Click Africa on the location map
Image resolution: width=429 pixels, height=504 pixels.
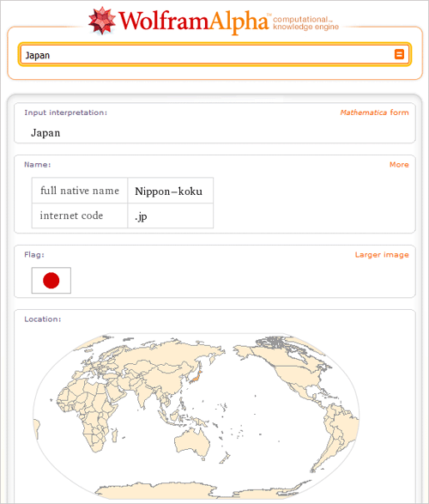click(86, 412)
